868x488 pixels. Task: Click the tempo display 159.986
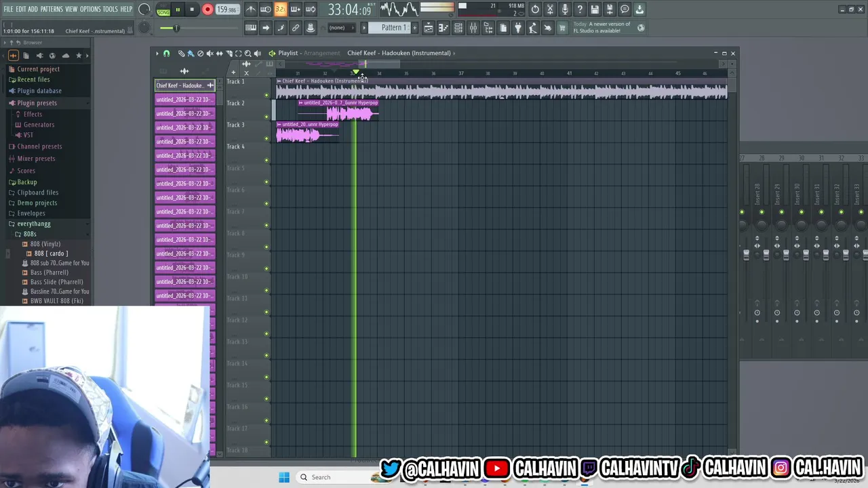[x=226, y=9]
